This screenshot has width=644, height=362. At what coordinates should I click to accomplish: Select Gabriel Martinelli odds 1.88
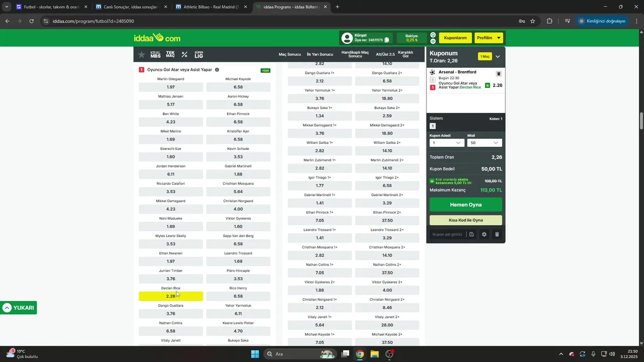tap(238, 174)
